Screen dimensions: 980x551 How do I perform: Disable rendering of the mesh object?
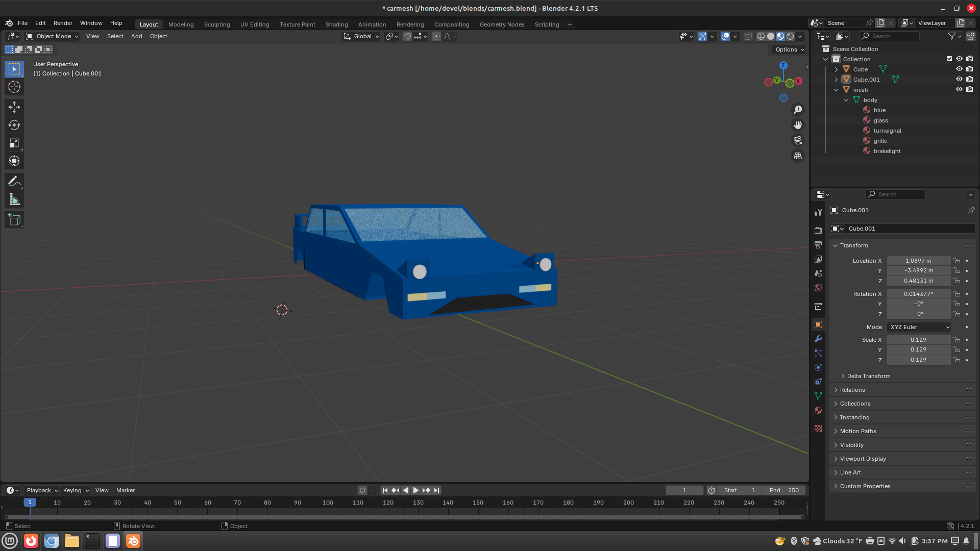[970, 89]
